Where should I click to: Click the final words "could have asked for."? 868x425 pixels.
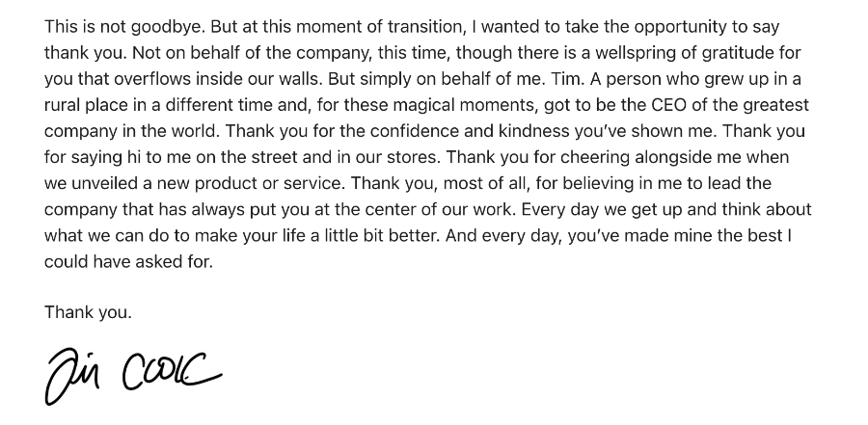click(127, 261)
